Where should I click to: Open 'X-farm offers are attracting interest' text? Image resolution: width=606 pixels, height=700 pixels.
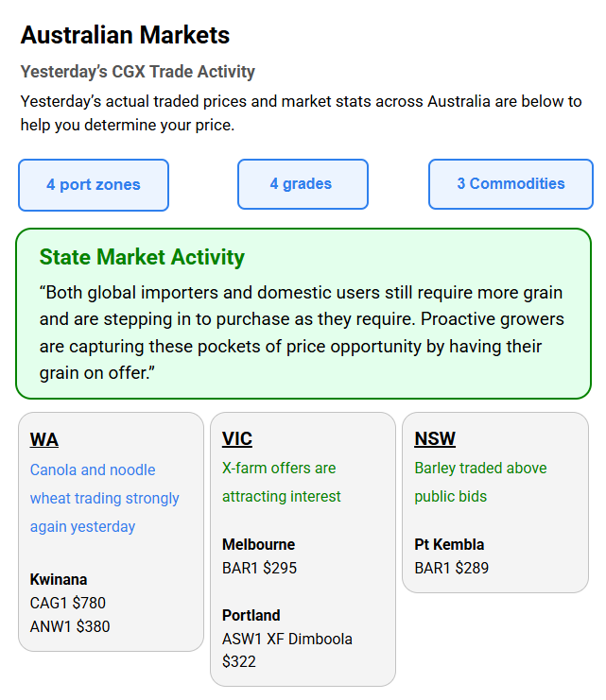pos(282,482)
